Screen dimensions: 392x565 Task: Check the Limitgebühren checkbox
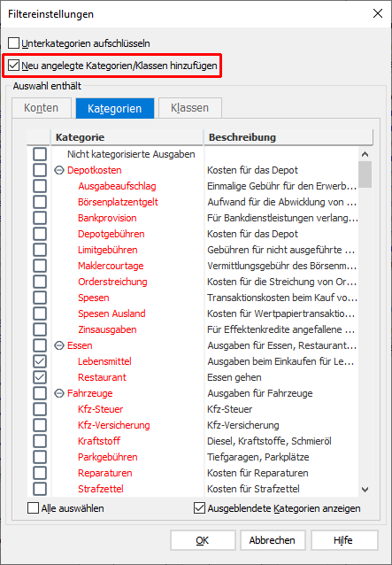click(40, 250)
